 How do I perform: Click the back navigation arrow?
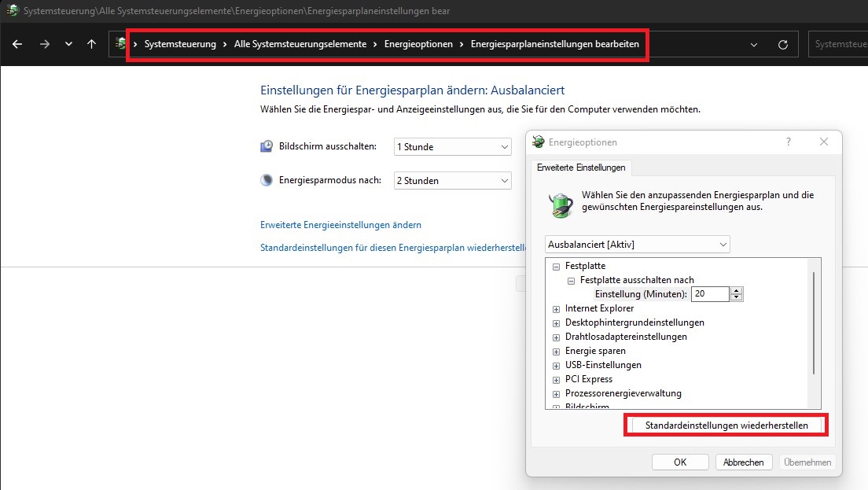click(17, 44)
